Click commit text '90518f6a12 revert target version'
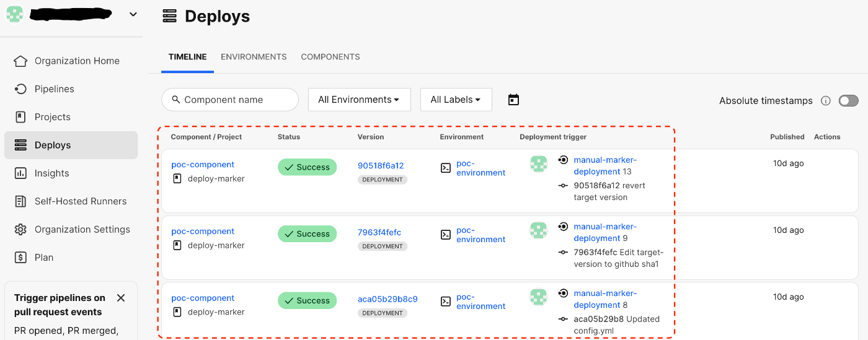 [609, 191]
